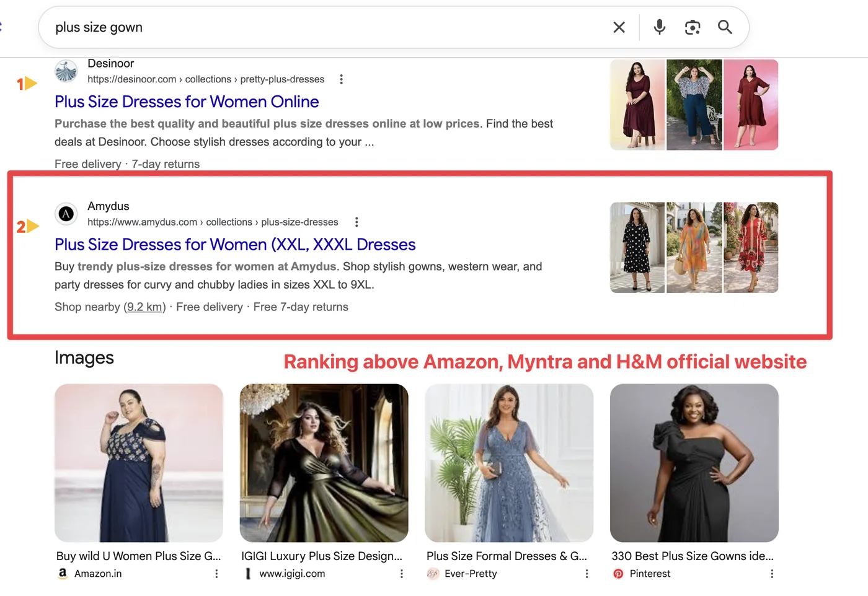
Task: Open Google Lens image search icon
Action: 693,27
